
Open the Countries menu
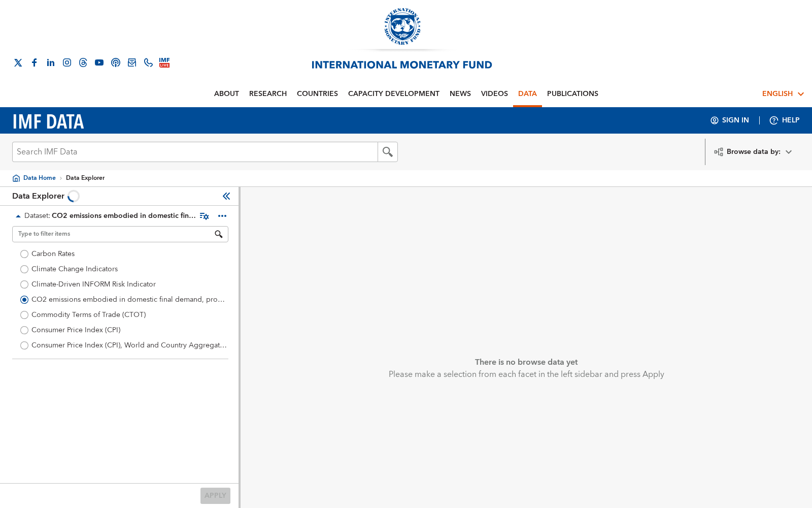tap(317, 94)
